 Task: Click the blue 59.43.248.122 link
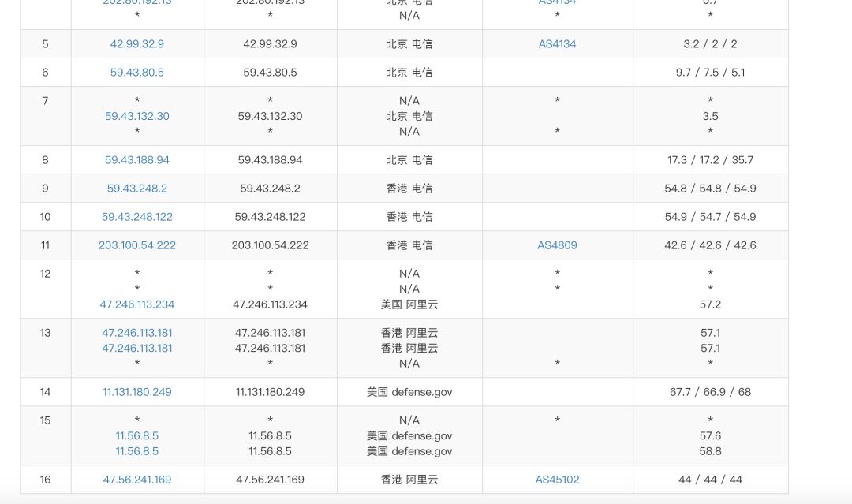point(137,217)
